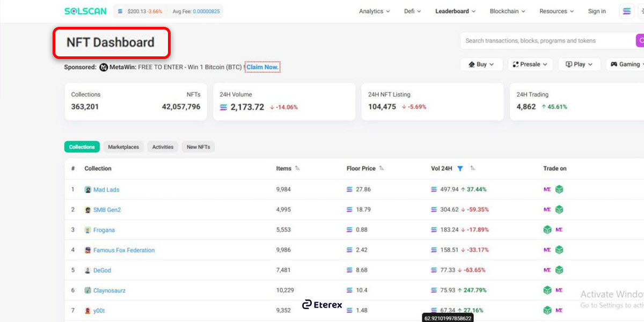Click green cube icon for Famous Fox Federation
This screenshot has width=644, height=322.
click(x=559, y=250)
